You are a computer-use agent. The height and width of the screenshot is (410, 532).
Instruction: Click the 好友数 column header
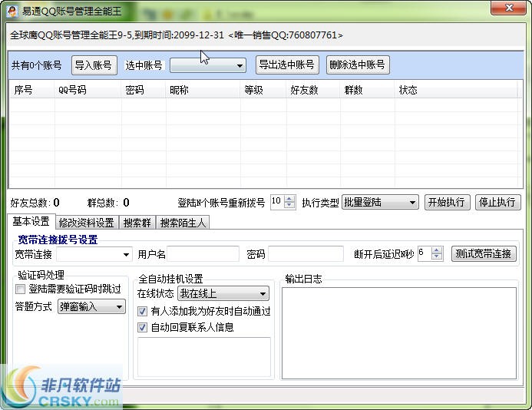click(313, 90)
